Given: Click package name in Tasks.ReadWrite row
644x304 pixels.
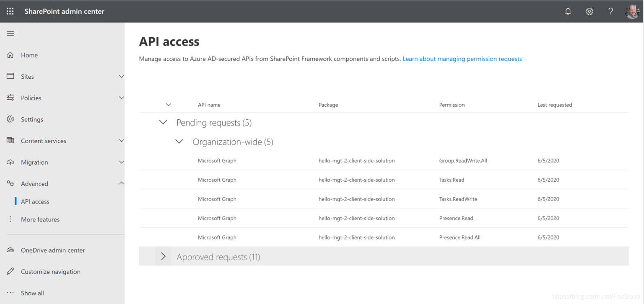Looking at the screenshot, I should [x=356, y=199].
